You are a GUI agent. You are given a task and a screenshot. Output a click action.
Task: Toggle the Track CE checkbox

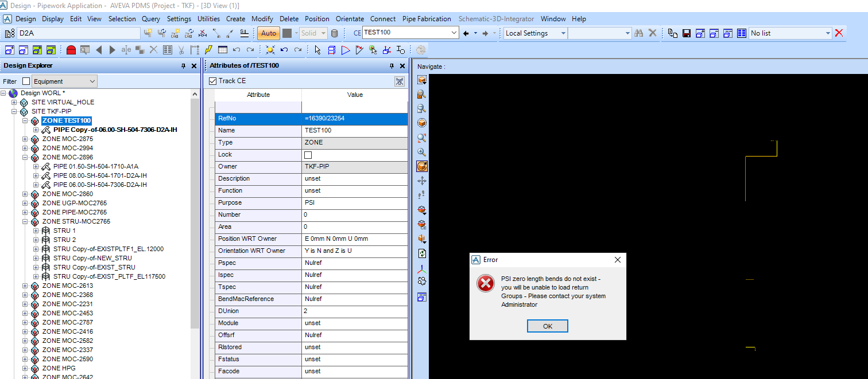coord(213,81)
